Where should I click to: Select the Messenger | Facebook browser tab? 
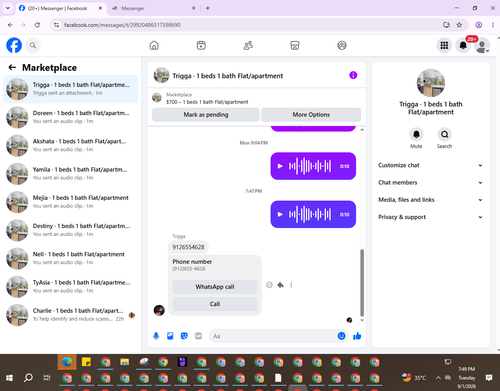[x=60, y=8]
